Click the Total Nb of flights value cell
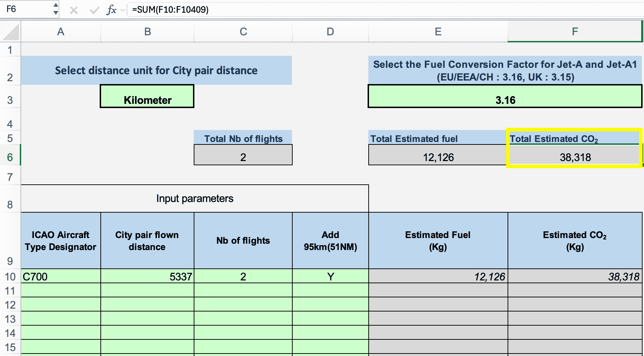 [x=243, y=155]
